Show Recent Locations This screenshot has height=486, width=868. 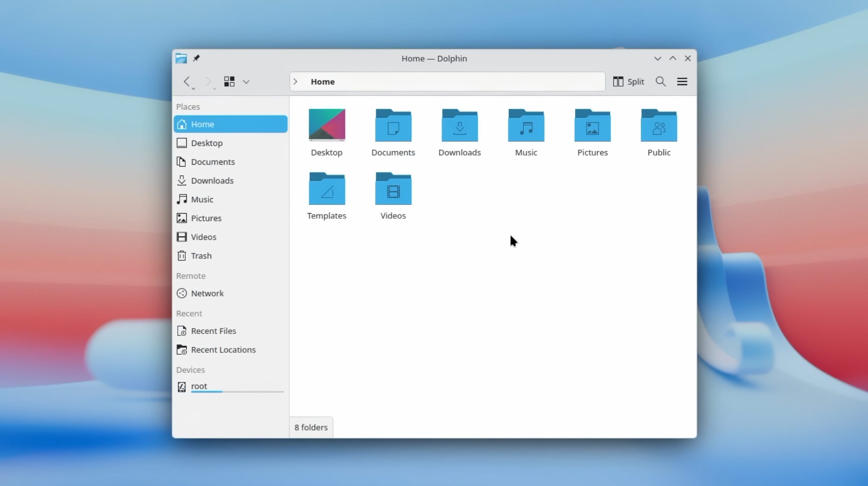pyautogui.click(x=231, y=349)
